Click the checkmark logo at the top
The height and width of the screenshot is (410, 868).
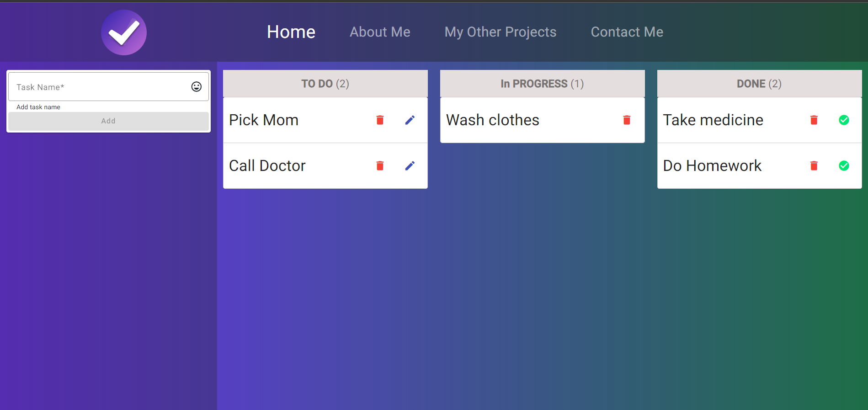[123, 32]
